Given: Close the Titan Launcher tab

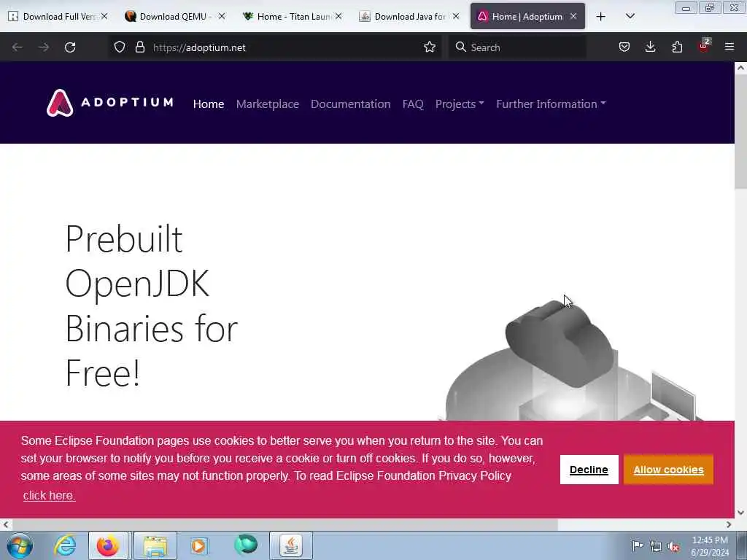Looking at the screenshot, I should 338,16.
